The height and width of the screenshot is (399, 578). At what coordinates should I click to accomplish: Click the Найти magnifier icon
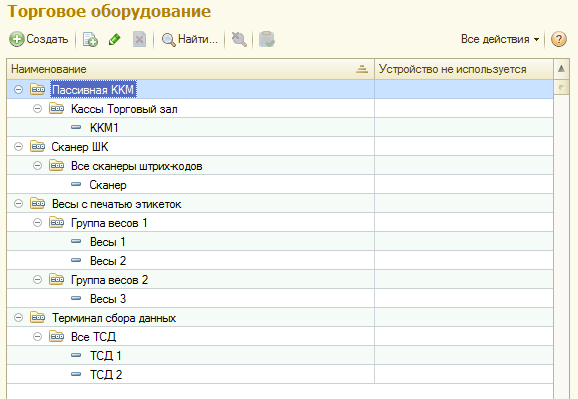[168, 39]
